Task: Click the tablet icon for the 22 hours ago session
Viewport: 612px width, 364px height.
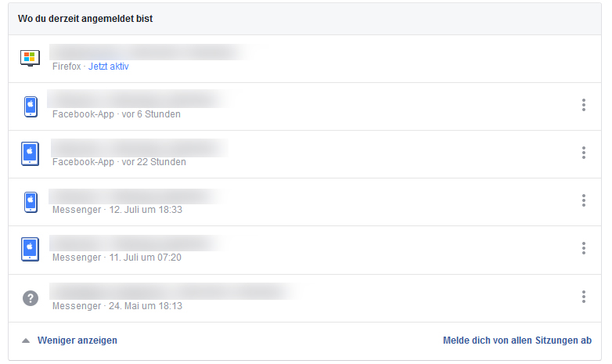Action: (x=30, y=153)
